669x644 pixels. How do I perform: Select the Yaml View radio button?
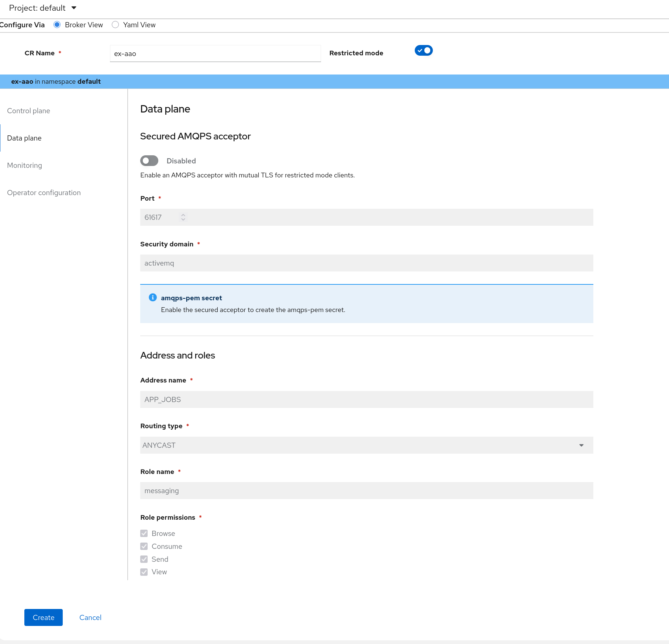[x=115, y=25]
